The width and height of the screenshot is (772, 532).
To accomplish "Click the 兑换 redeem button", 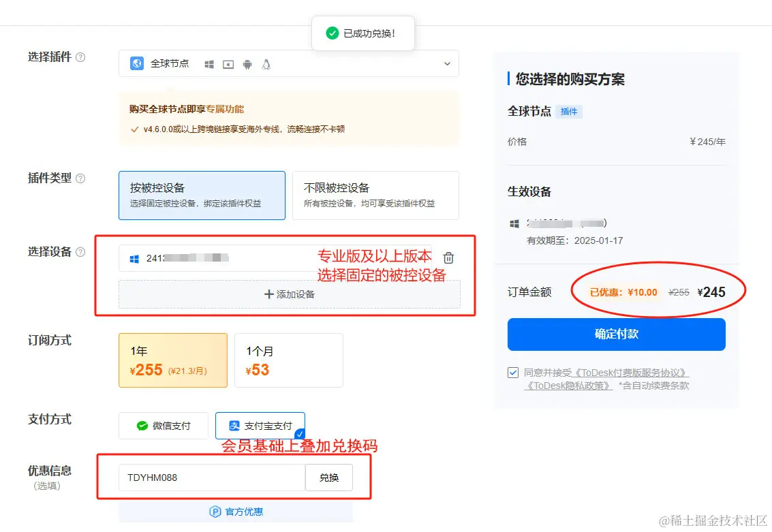I will pyautogui.click(x=329, y=478).
